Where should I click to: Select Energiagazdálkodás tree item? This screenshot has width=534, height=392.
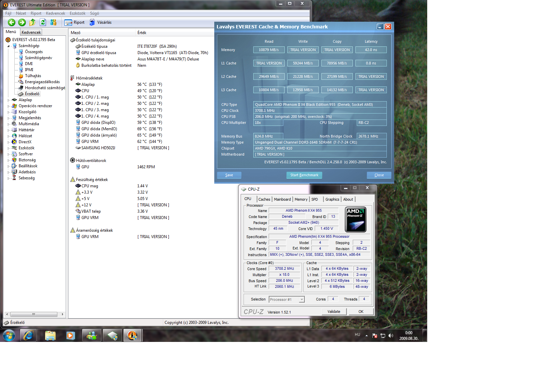click(x=42, y=82)
